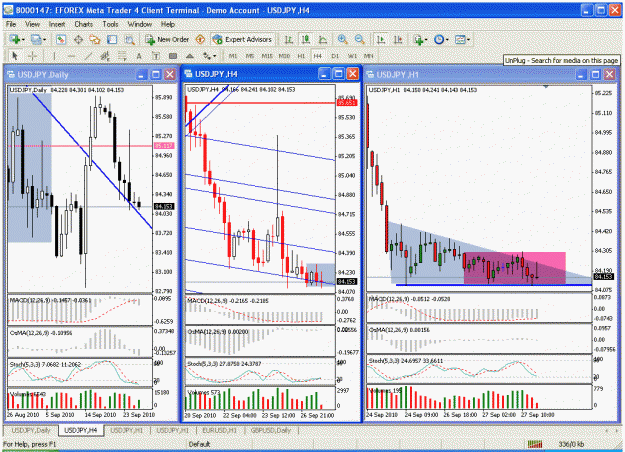Switch to line chart icon
625x452 pixels.
tap(323, 39)
